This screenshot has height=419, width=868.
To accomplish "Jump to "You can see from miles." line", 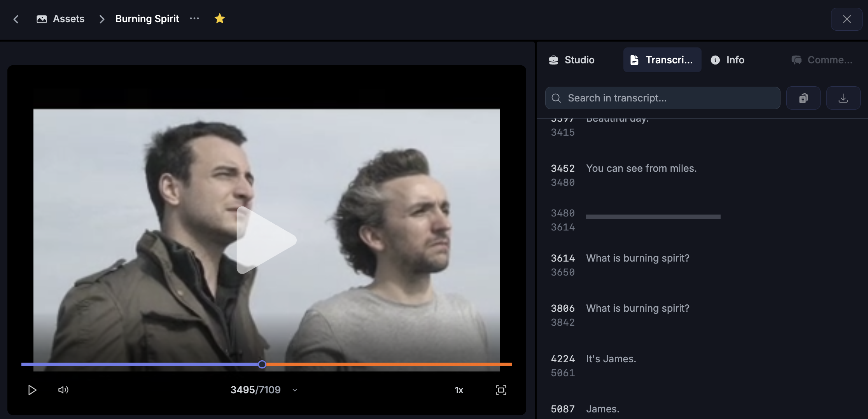I will (x=641, y=168).
